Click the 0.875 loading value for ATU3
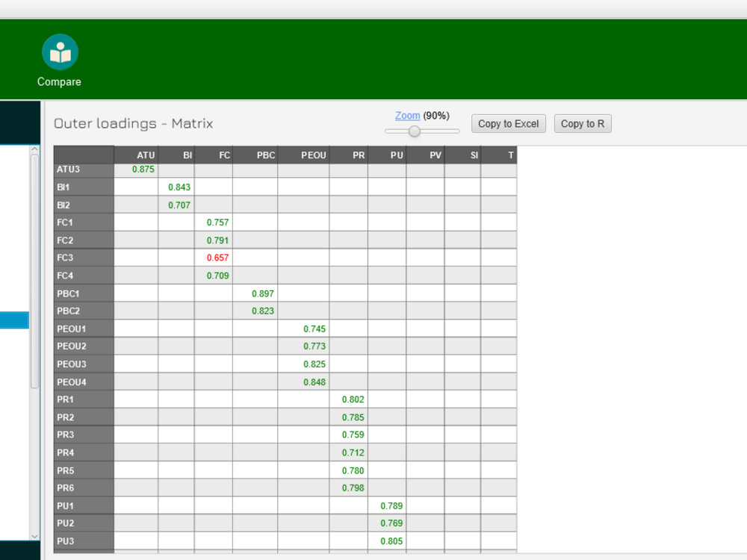 pos(143,169)
